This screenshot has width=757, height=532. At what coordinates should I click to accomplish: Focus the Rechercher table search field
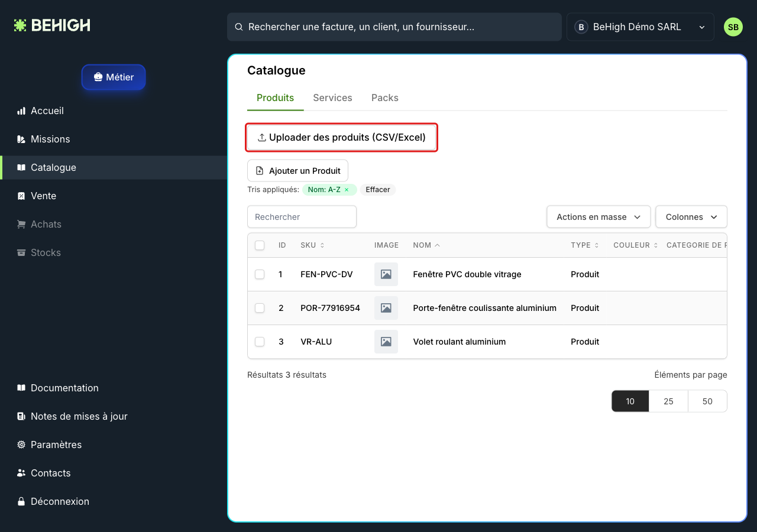302,217
